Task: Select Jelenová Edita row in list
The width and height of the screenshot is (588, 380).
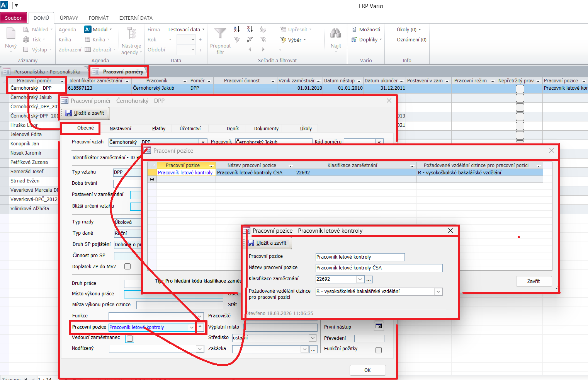Action: click(26, 135)
